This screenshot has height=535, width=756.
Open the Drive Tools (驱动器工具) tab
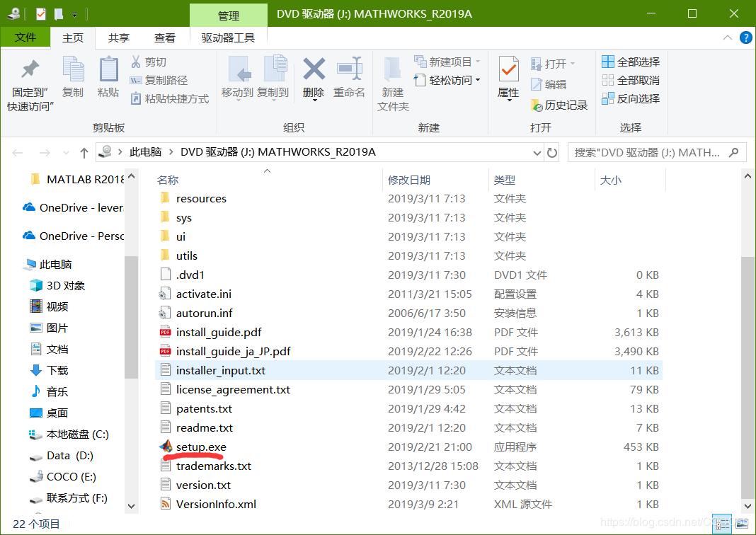click(228, 38)
